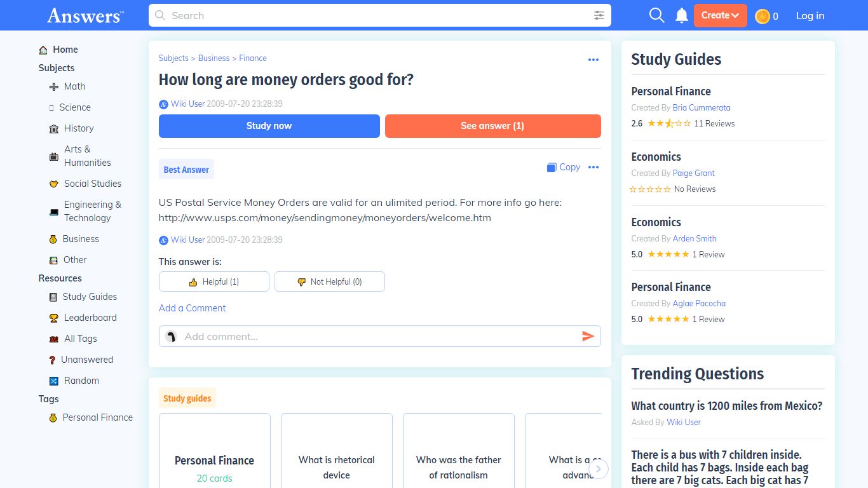Click the Business money bag icon
Viewport: 868px width, 488px height.
53,240
